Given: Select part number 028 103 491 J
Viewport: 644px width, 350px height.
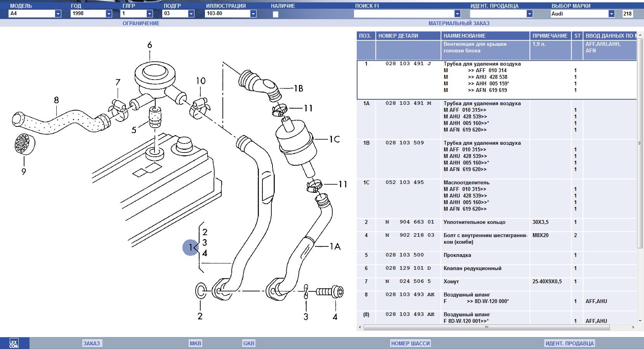Looking at the screenshot, I should point(408,64).
